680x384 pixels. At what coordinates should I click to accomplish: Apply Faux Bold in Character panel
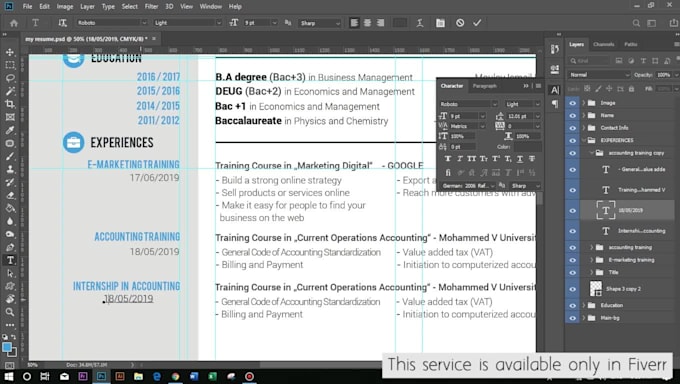(x=448, y=159)
